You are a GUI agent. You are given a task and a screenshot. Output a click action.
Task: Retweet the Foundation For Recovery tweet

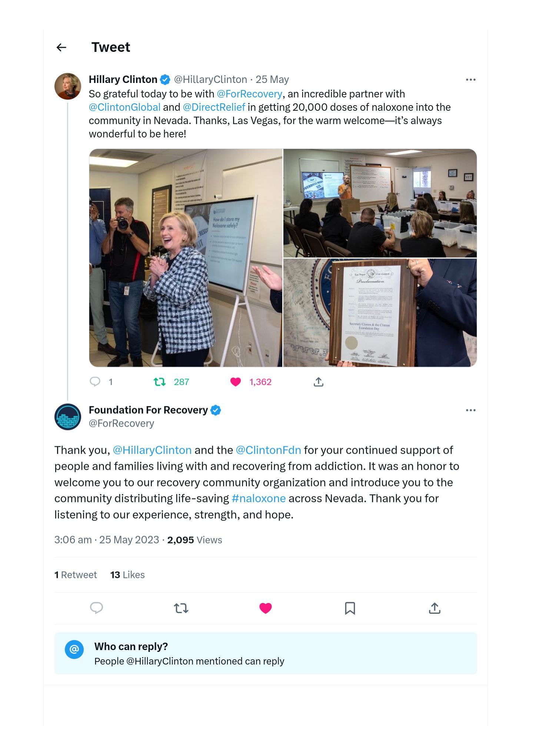coord(181,608)
